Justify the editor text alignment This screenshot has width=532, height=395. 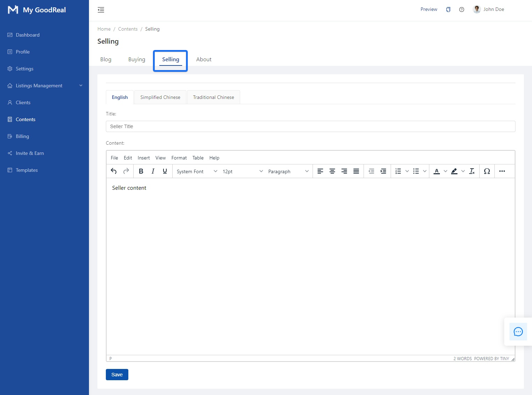pos(356,171)
